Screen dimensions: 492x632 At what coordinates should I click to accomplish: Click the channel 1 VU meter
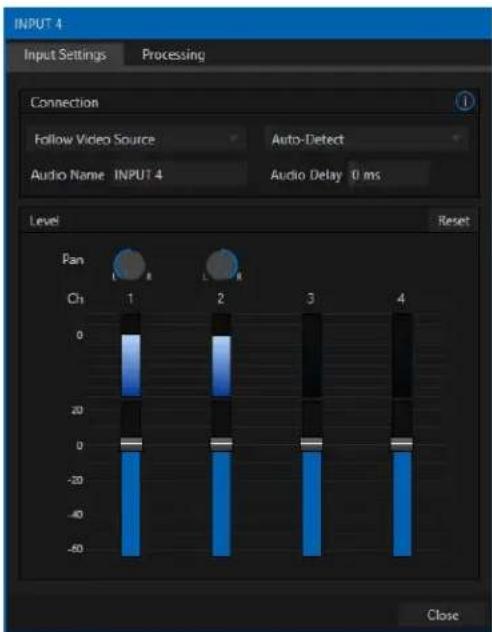point(131,356)
